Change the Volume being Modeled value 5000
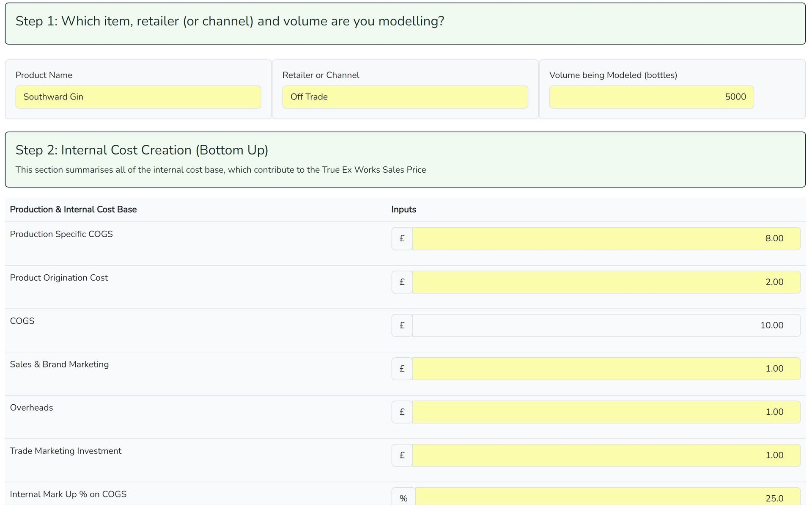This screenshot has width=812, height=508. click(652, 97)
